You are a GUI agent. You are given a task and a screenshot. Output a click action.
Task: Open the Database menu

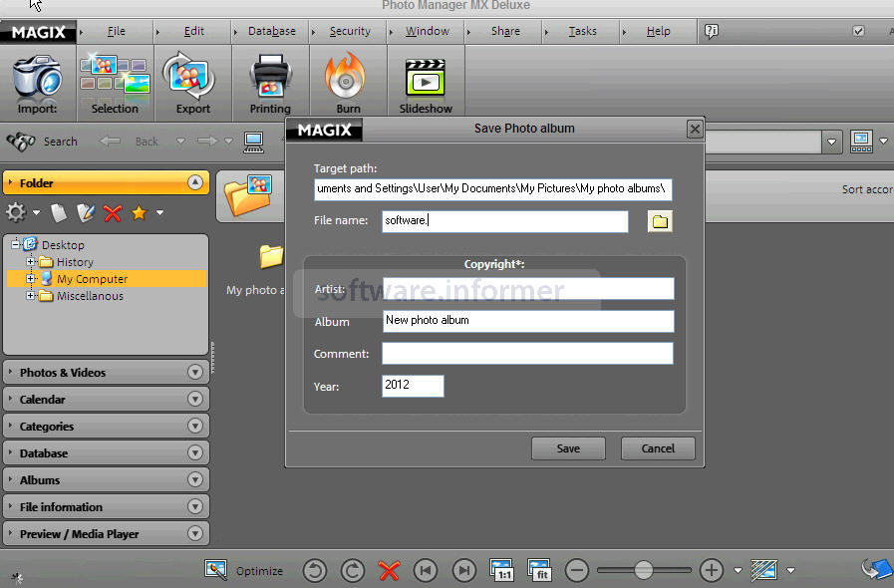tap(272, 31)
